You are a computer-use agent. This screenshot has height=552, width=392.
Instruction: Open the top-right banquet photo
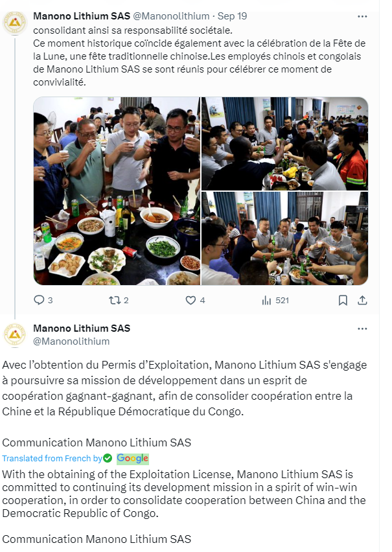coord(284,144)
